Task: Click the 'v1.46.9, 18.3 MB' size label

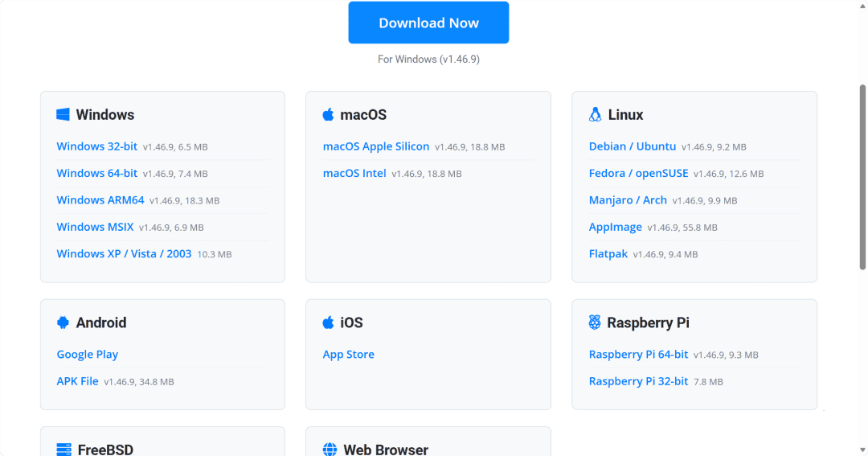Action: pos(184,201)
